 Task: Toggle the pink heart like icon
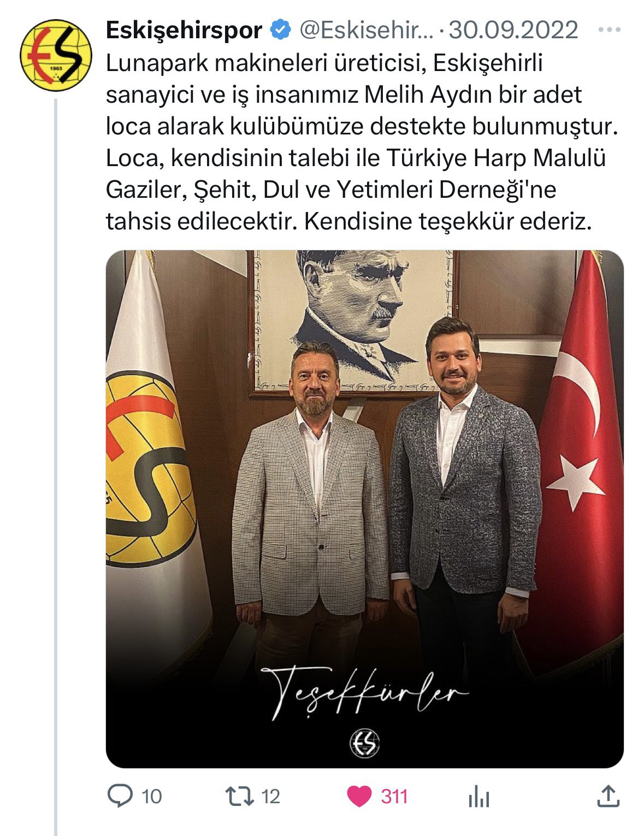pyautogui.click(x=359, y=796)
